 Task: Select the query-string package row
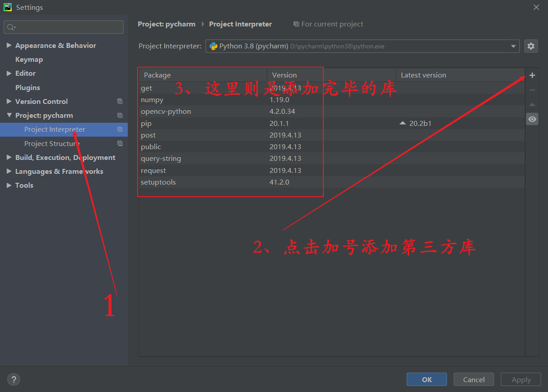tap(332, 159)
